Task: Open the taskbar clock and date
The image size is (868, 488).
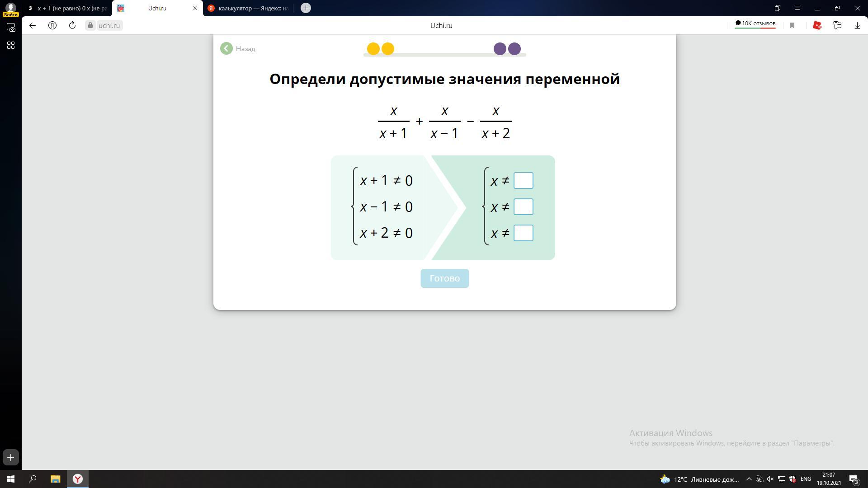Action: [829, 479]
